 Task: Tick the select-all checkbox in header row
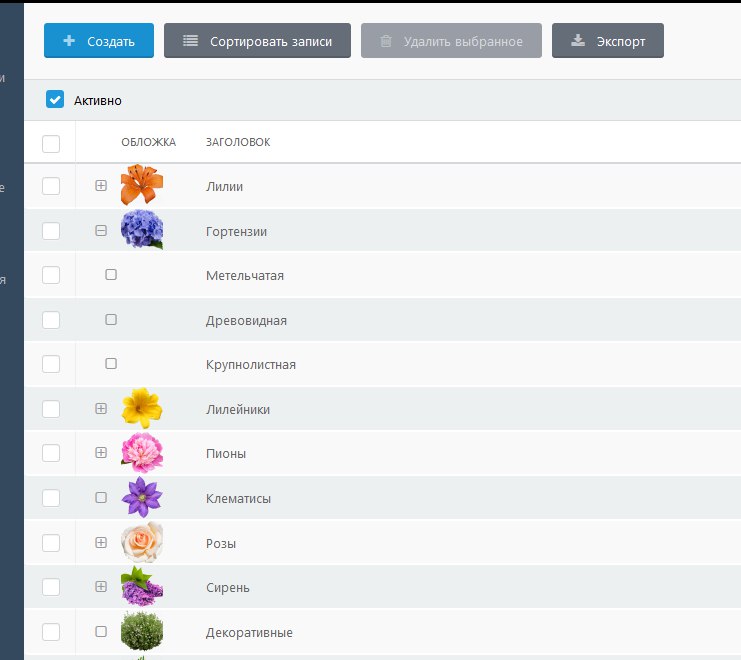click(x=51, y=144)
